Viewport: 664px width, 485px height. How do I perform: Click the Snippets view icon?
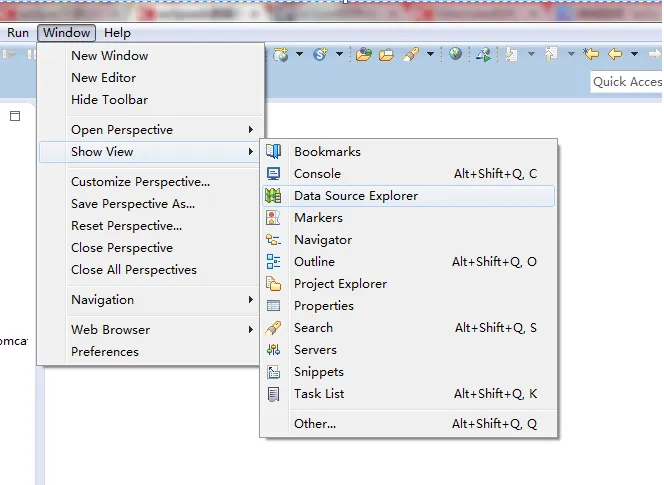273,371
